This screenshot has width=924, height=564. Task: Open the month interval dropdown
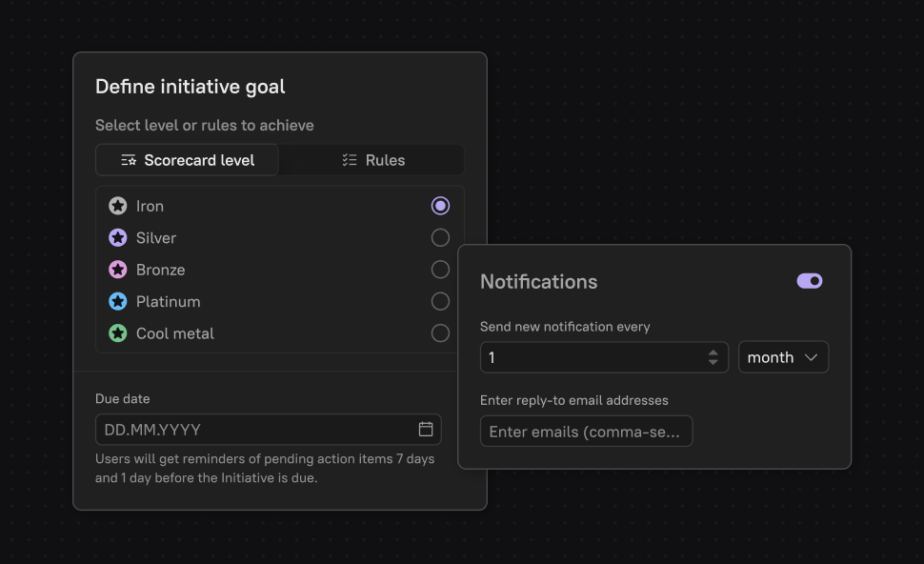pyautogui.click(x=783, y=357)
